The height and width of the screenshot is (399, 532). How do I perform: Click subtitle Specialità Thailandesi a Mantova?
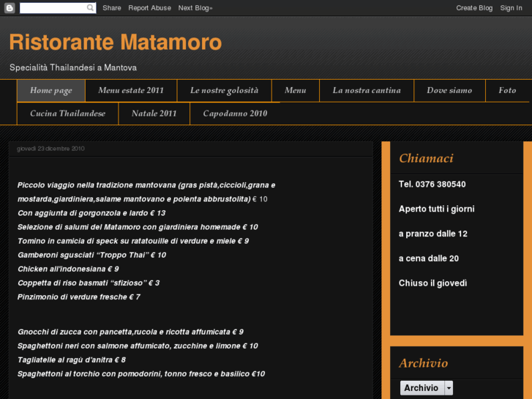pos(73,67)
